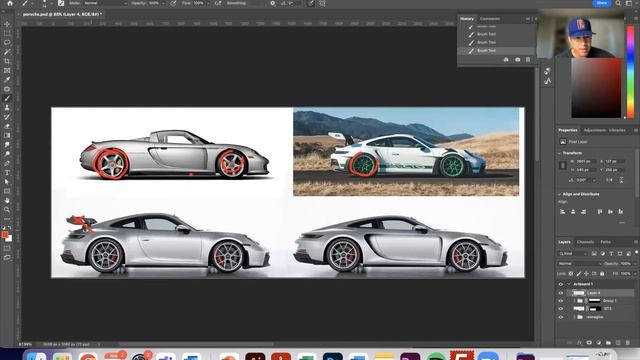
Task: Switch to the Channels tab
Action: tap(585, 242)
